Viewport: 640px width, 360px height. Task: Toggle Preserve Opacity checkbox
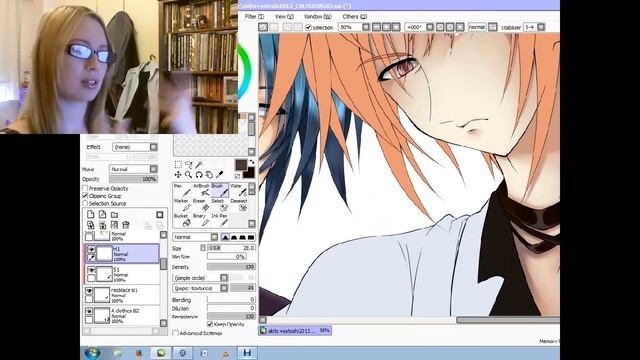(85, 189)
